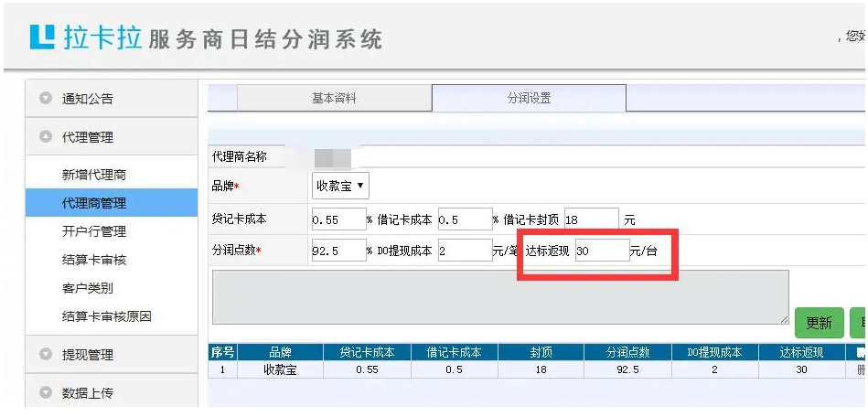Click the 序号 column header

[222, 352]
